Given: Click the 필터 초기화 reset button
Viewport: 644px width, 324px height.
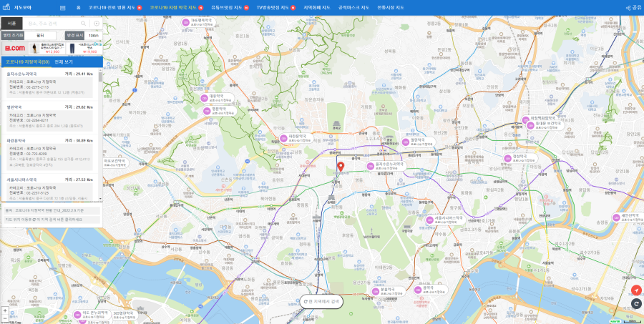Looking at the screenshot, I should [x=12, y=36].
